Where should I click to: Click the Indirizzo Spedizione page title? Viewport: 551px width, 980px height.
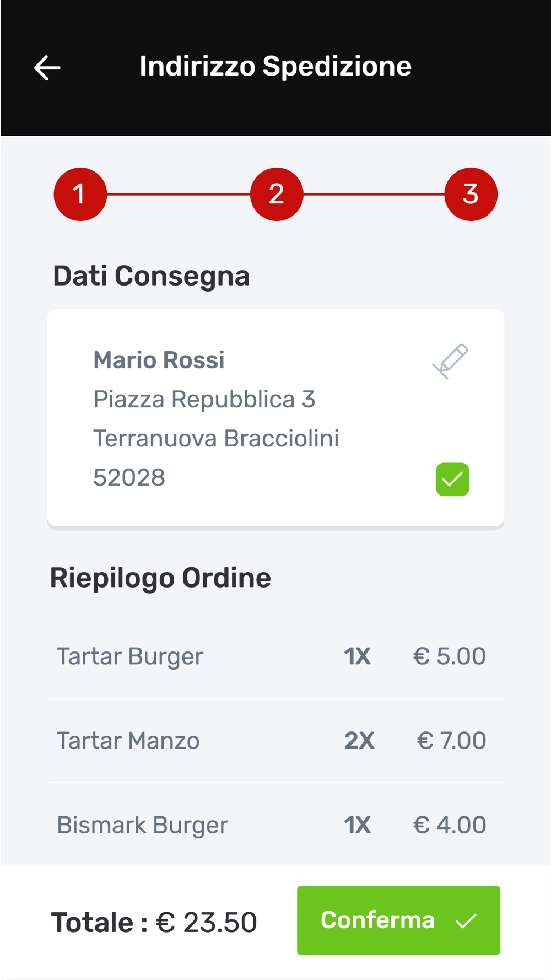click(x=275, y=67)
